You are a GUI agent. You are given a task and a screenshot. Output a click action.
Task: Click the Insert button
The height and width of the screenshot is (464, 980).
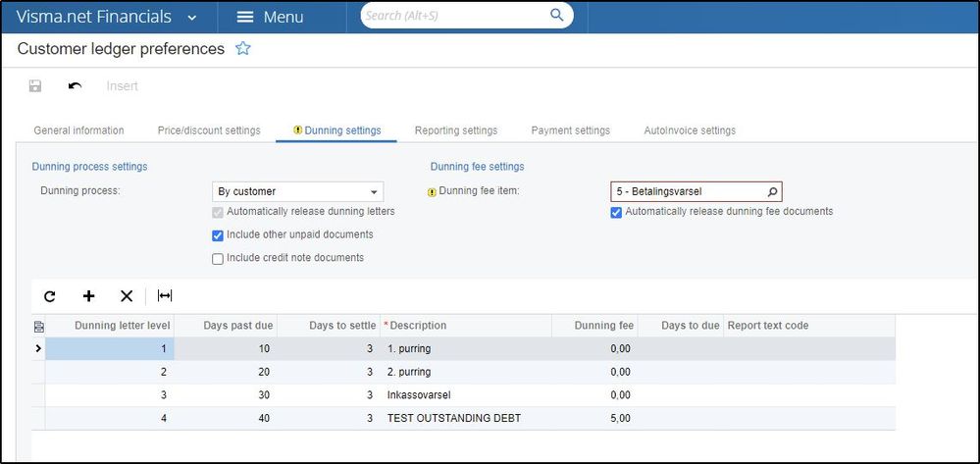coord(122,86)
